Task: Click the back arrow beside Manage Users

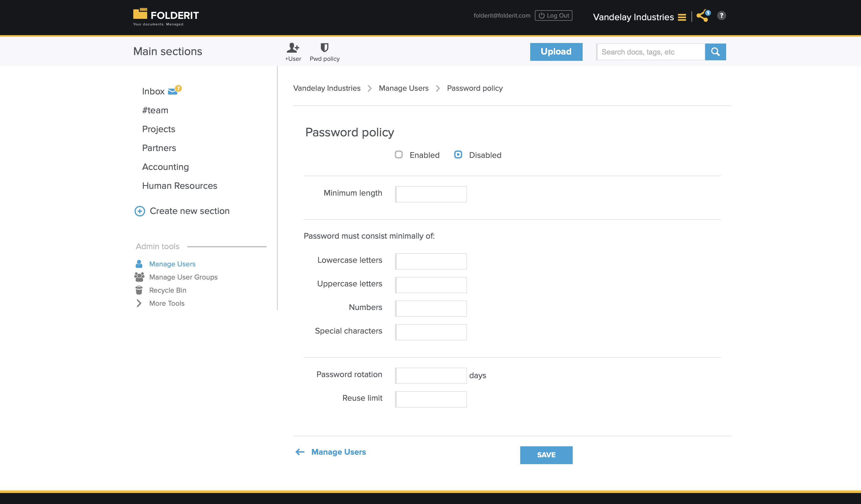Action: (x=300, y=452)
